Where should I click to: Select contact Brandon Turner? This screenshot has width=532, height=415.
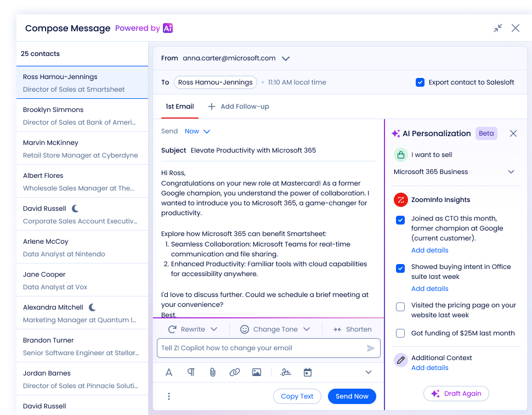click(82, 346)
